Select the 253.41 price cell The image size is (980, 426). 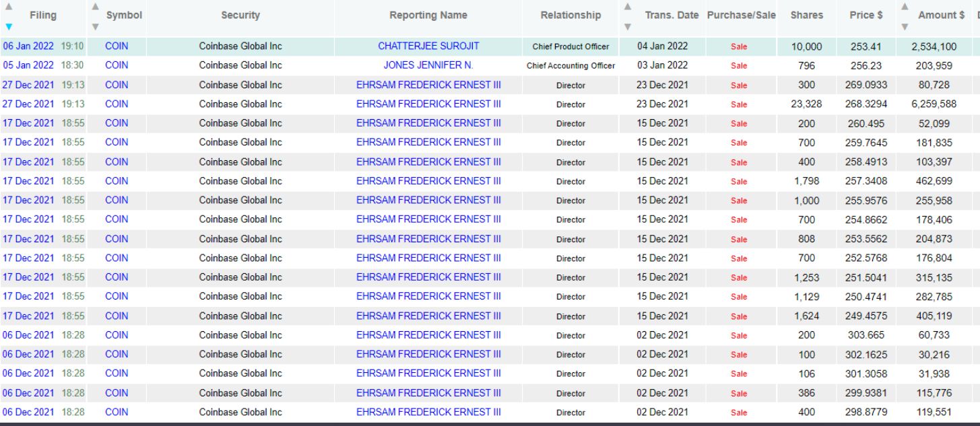866,46
